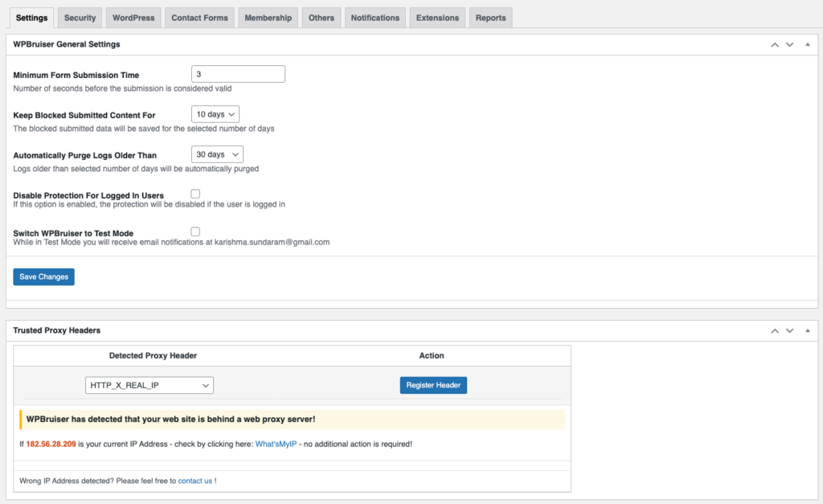Click the Save Changes button
823x504 pixels.
pos(43,277)
